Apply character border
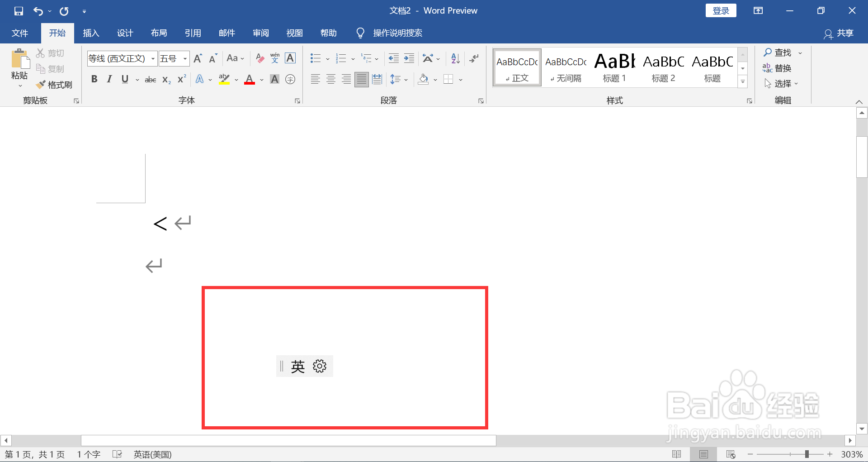Screen dimensions: 868x462 click(x=290, y=58)
